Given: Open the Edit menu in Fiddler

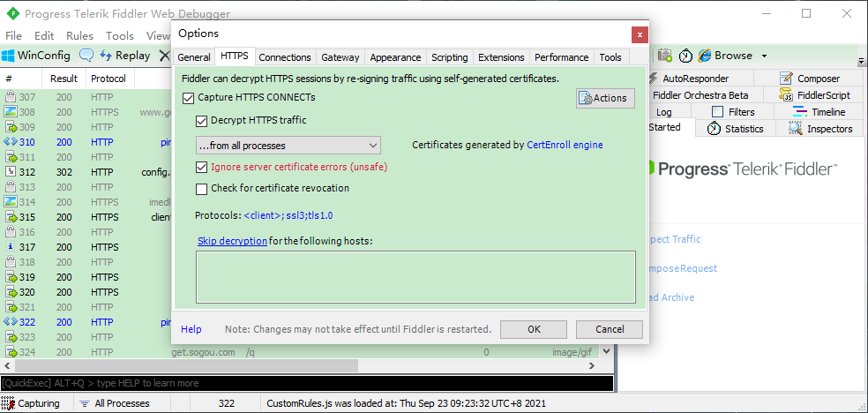Looking at the screenshot, I should click(44, 35).
